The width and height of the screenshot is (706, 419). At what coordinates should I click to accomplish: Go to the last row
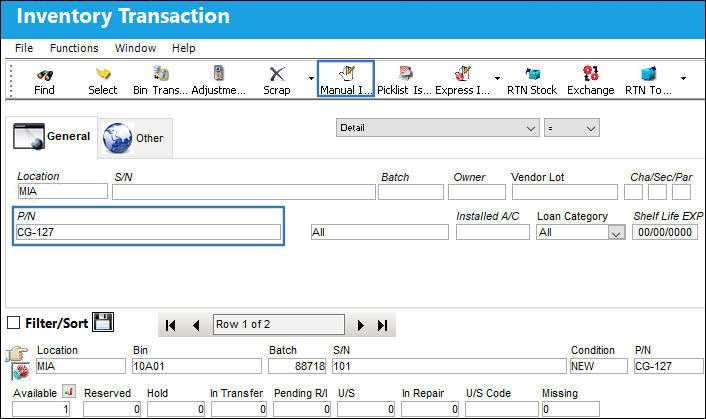tap(383, 325)
